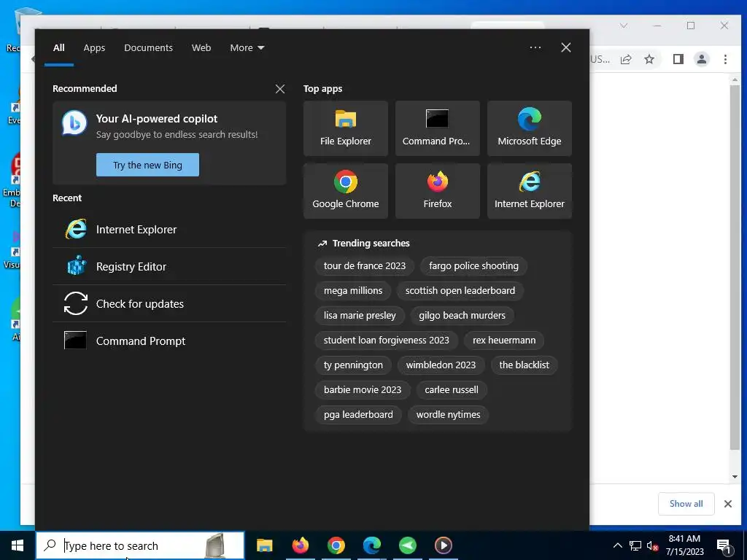747x560 pixels.
Task: Search trending lisa marie presley
Action: pyautogui.click(x=360, y=315)
